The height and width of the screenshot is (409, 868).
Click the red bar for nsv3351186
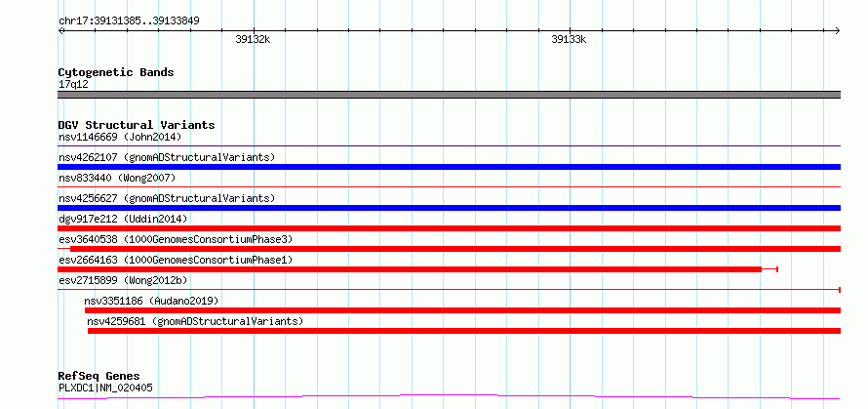(x=462, y=310)
